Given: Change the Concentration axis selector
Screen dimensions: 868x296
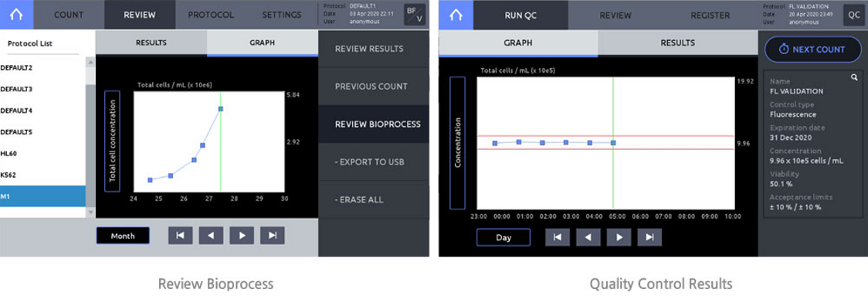Looking at the screenshot, I should [x=458, y=143].
